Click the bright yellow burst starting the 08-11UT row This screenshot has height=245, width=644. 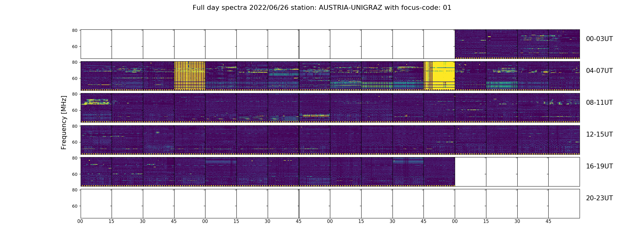tap(96, 102)
